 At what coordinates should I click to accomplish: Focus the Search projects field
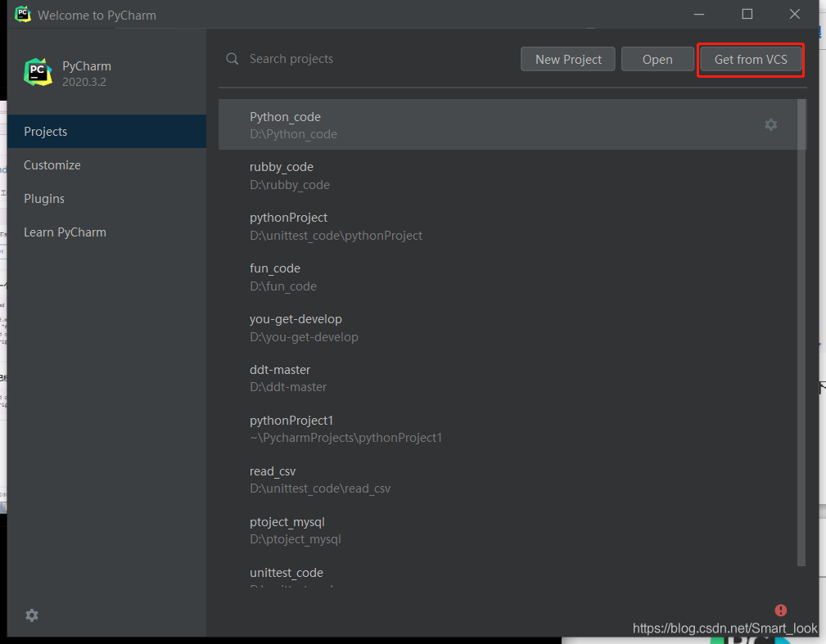(x=368, y=59)
